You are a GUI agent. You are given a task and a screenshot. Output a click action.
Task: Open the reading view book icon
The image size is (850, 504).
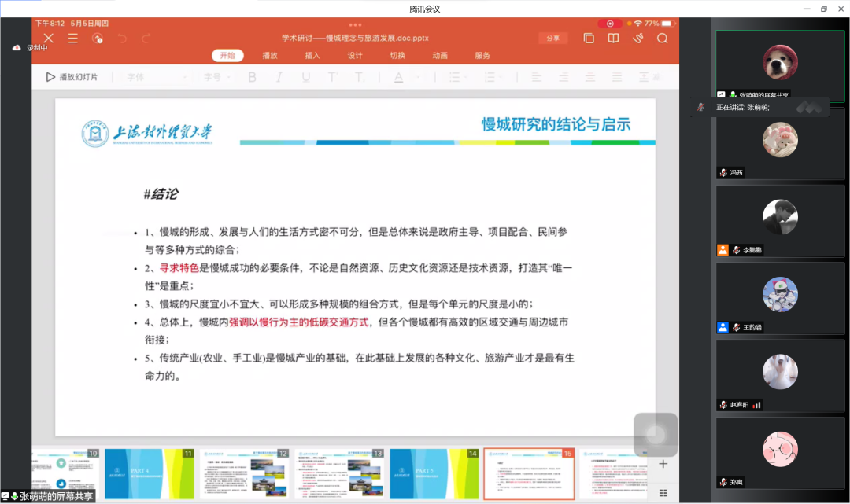coord(613,37)
